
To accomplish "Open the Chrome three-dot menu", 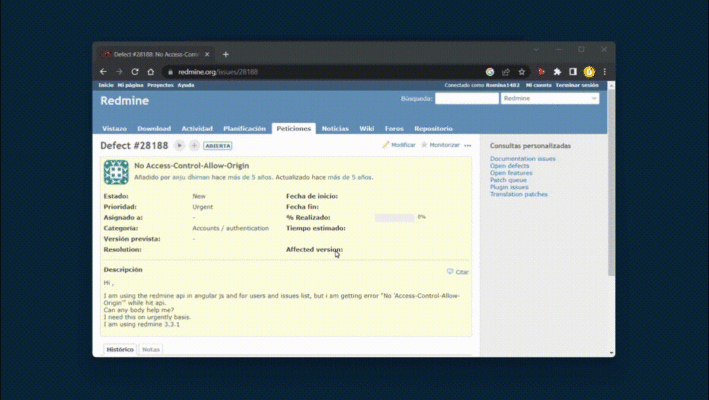I will pos(605,72).
